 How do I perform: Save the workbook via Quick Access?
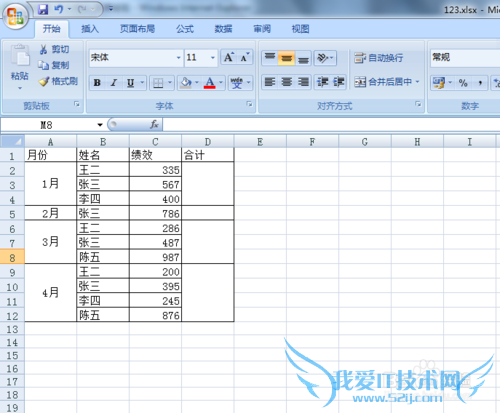(43, 9)
